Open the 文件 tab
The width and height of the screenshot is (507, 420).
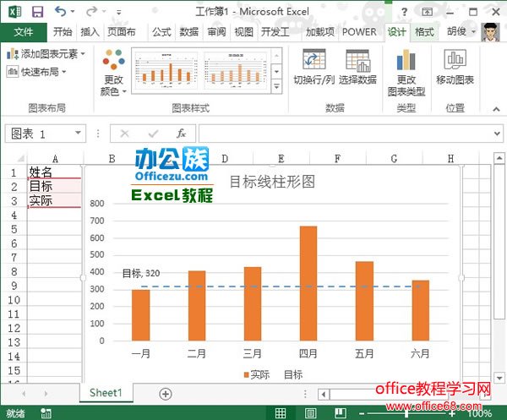(24, 31)
